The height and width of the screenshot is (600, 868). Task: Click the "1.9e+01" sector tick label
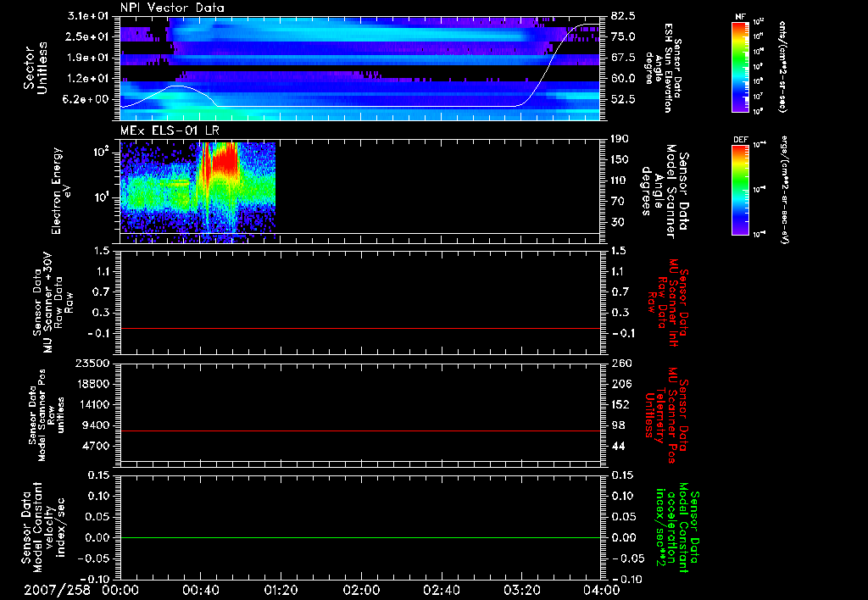pos(89,58)
